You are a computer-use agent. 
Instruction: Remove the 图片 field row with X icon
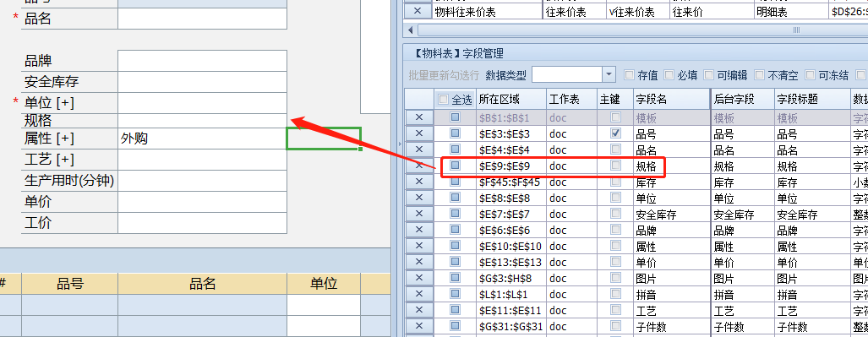point(419,279)
